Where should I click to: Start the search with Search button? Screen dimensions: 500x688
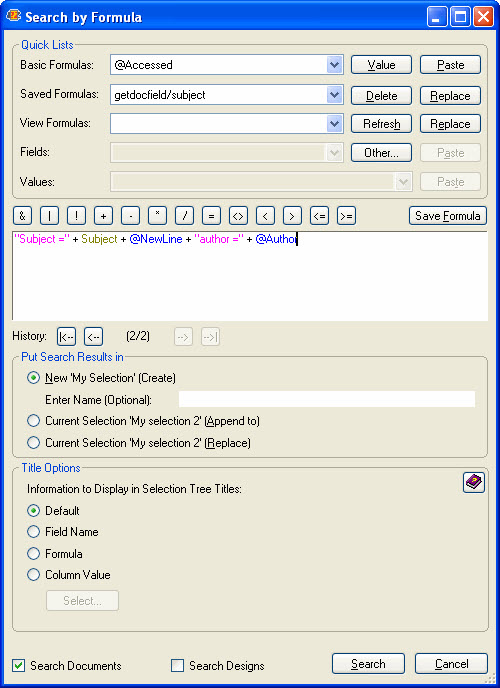point(368,664)
